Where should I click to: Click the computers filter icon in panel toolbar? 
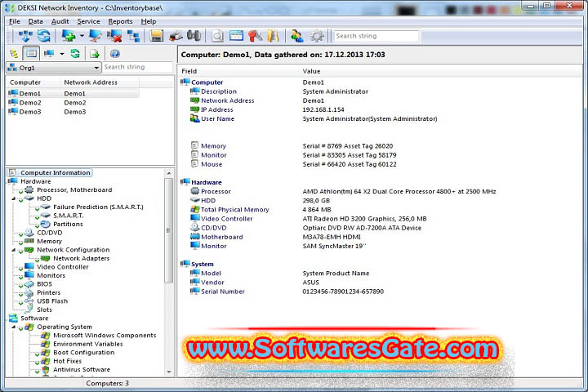(49, 54)
